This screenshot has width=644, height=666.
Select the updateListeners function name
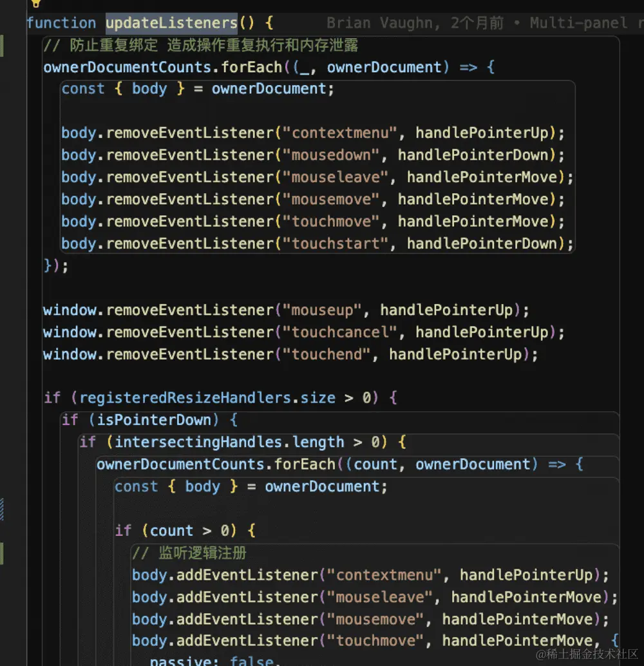click(171, 23)
